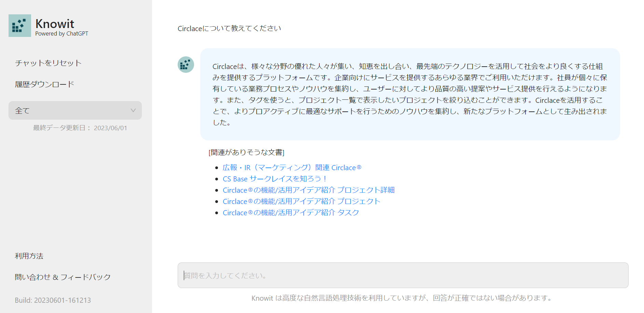Screen dimensions: 644x313
Task: Open the 広報・IR（マーケティング）関連 Circlace® document
Action: click(x=292, y=167)
